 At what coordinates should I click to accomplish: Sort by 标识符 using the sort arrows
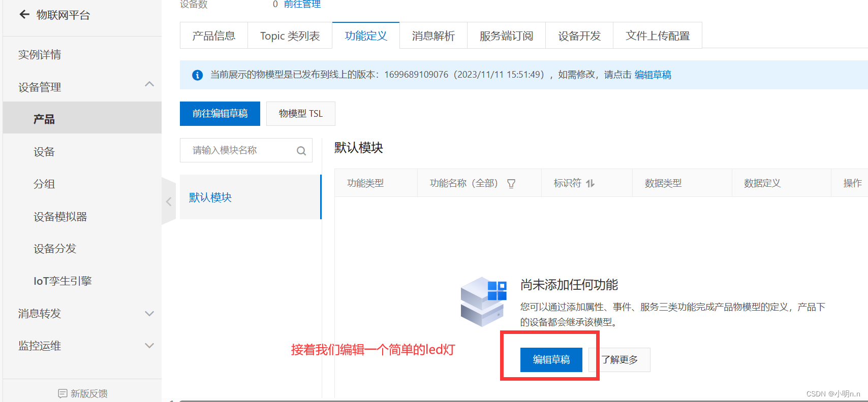590,184
